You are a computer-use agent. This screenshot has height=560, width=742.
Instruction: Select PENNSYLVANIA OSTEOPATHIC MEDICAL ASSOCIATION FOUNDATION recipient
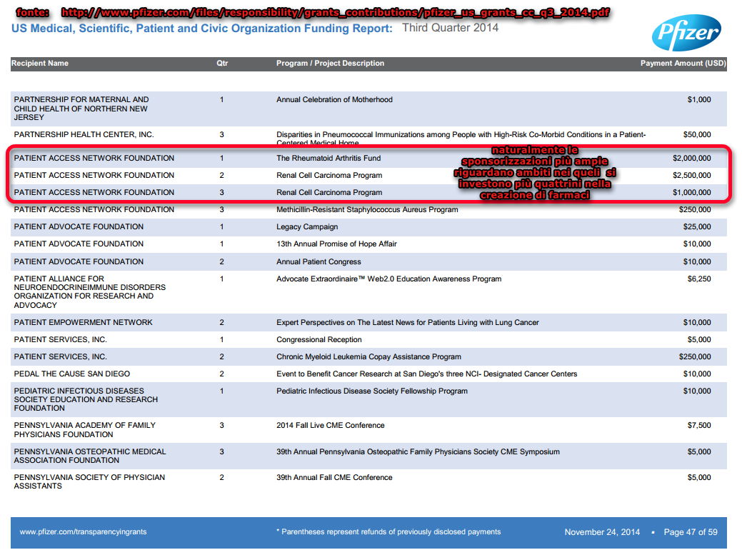(x=90, y=456)
